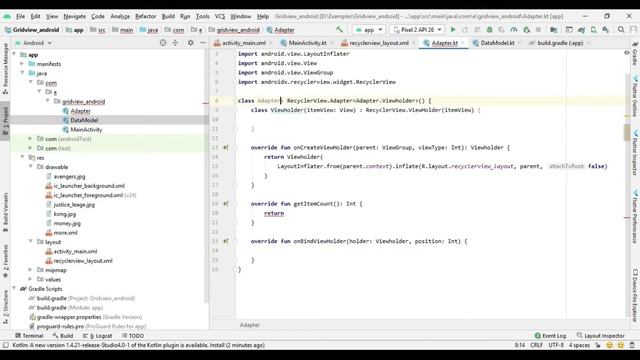
Task: Open the AVD Manager phone icon
Action: [x=593, y=30]
